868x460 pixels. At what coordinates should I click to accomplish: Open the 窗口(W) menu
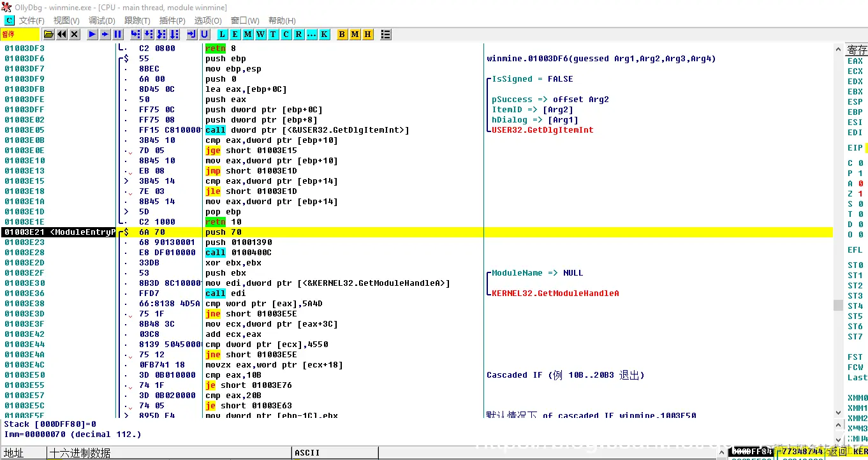coord(245,20)
